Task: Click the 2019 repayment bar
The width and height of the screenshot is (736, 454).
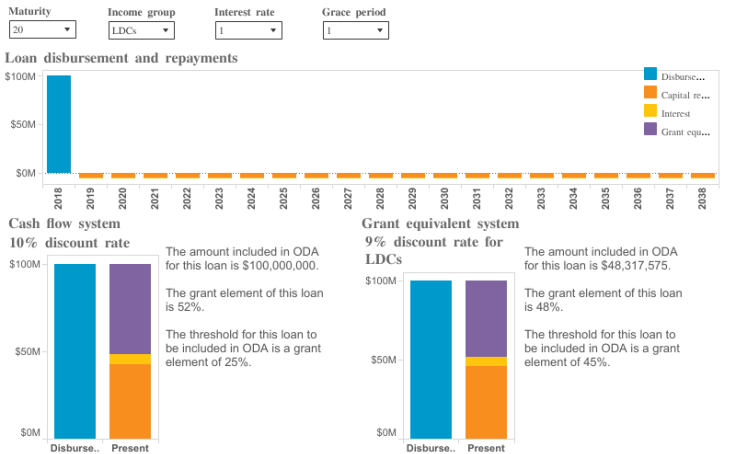Action: 91,175
